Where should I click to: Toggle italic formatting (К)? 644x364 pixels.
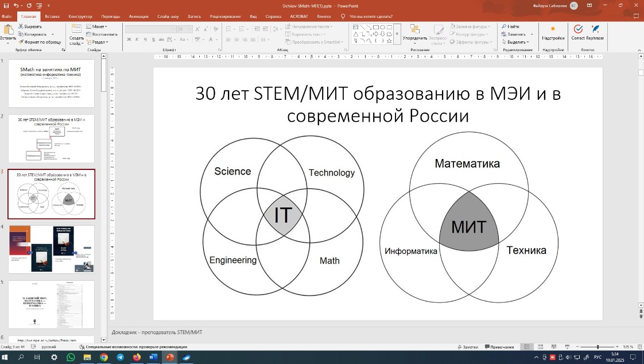(x=138, y=38)
